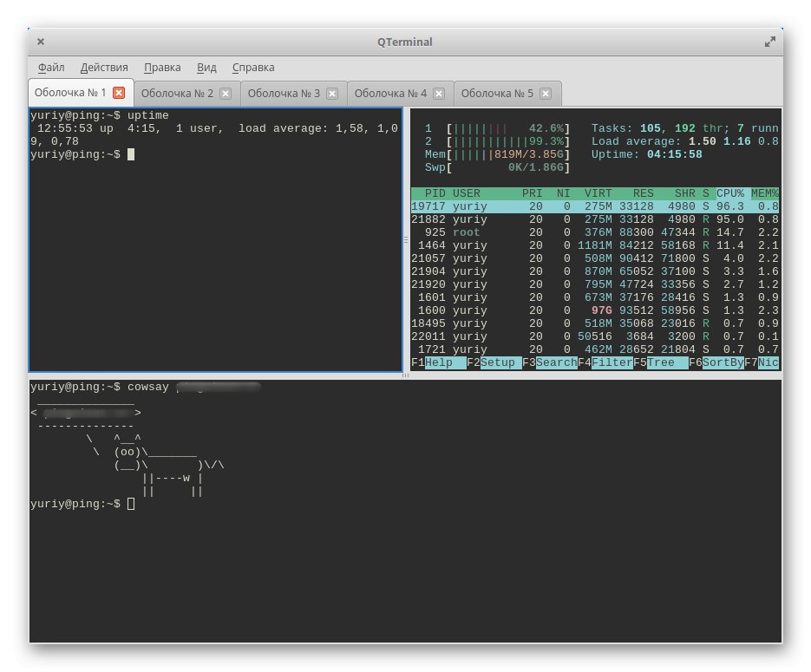Viewport: 811px width, 672px height.
Task: Open the Действия menu
Action: 104,68
